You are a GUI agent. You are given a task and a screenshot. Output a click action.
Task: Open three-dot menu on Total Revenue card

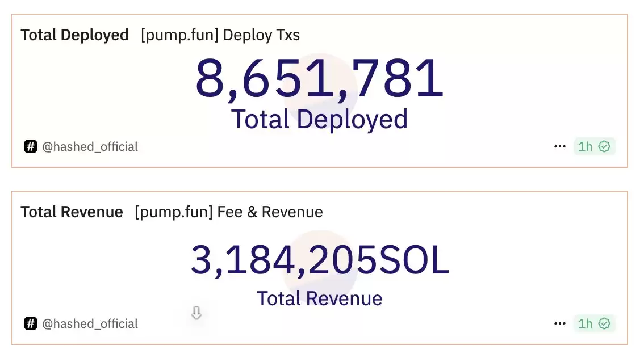560,323
